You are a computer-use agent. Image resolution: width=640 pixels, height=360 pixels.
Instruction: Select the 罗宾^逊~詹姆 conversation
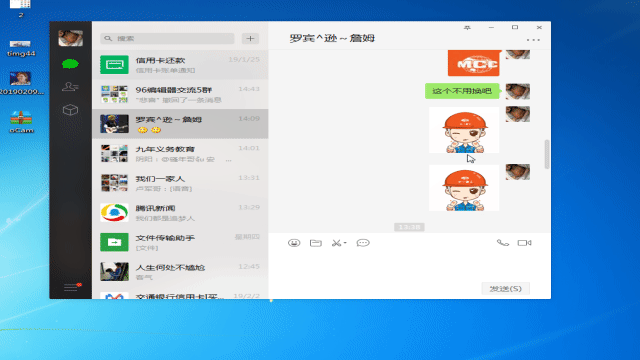pos(180,124)
